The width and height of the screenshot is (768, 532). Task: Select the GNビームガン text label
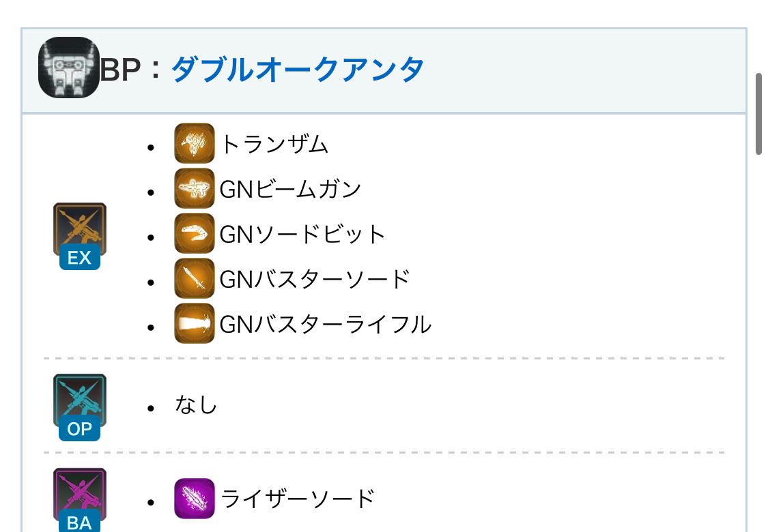click(290, 189)
